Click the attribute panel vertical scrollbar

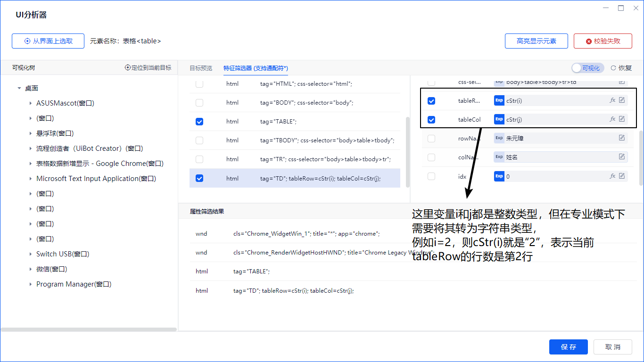tap(641, 158)
